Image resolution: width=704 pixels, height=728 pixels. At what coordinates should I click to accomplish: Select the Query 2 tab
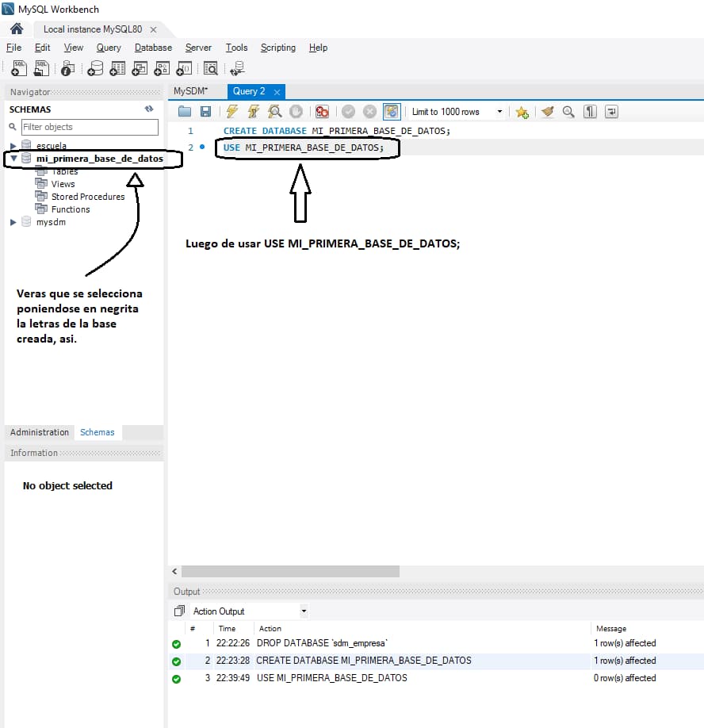[x=249, y=91]
